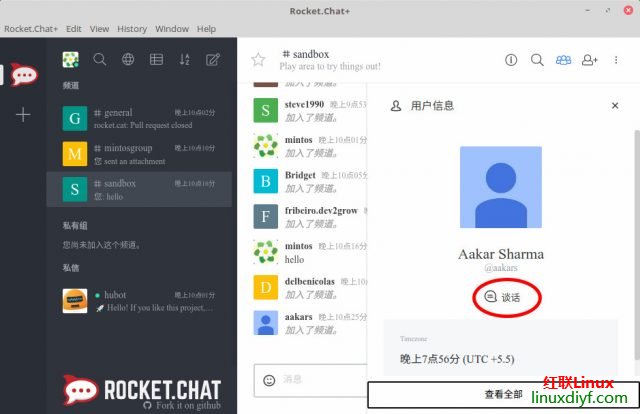Click the add user icon in header
Viewport: 640px width, 414px height.
click(x=590, y=60)
